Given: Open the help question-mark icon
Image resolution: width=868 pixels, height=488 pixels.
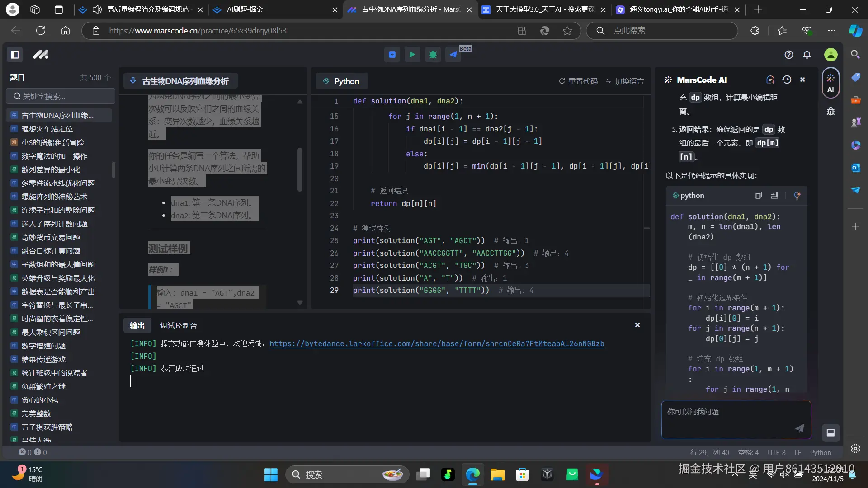Looking at the screenshot, I should coord(789,55).
